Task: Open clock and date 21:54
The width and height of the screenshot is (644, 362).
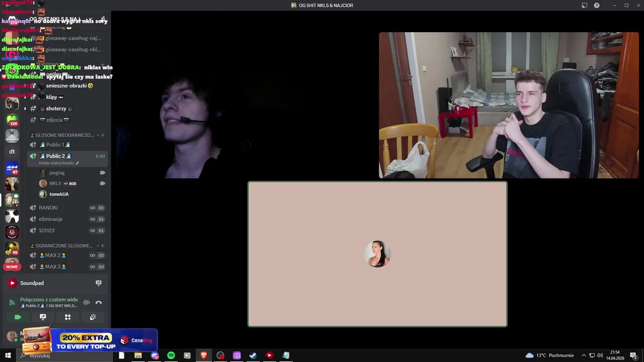Action: click(x=615, y=355)
